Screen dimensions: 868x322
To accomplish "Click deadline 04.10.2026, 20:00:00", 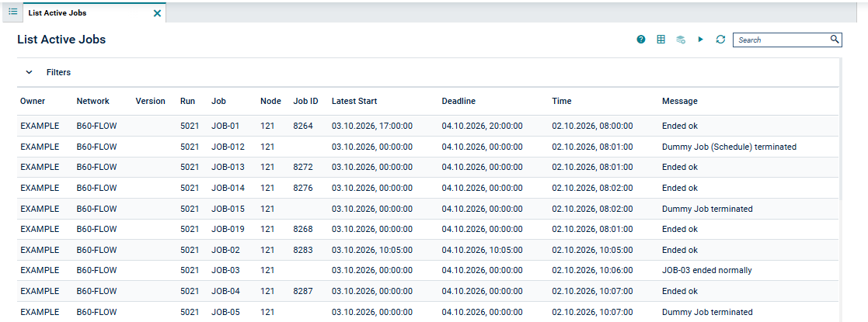I will [x=482, y=126].
